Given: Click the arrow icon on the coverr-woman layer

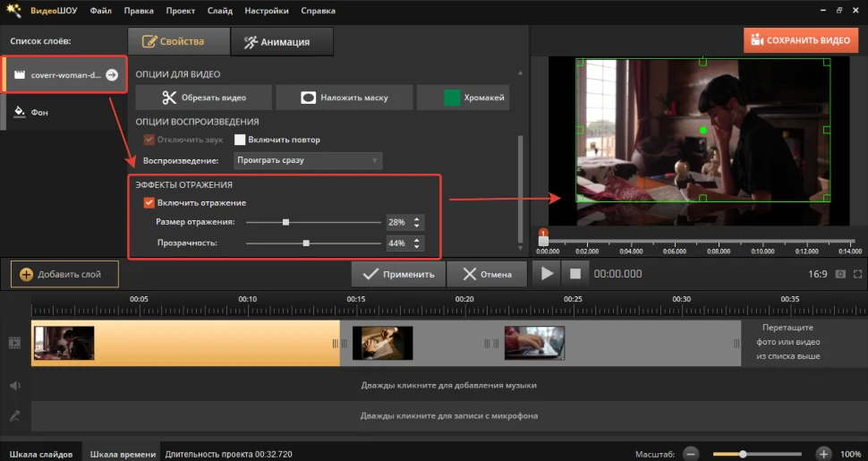Looking at the screenshot, I should click(112, 74).
